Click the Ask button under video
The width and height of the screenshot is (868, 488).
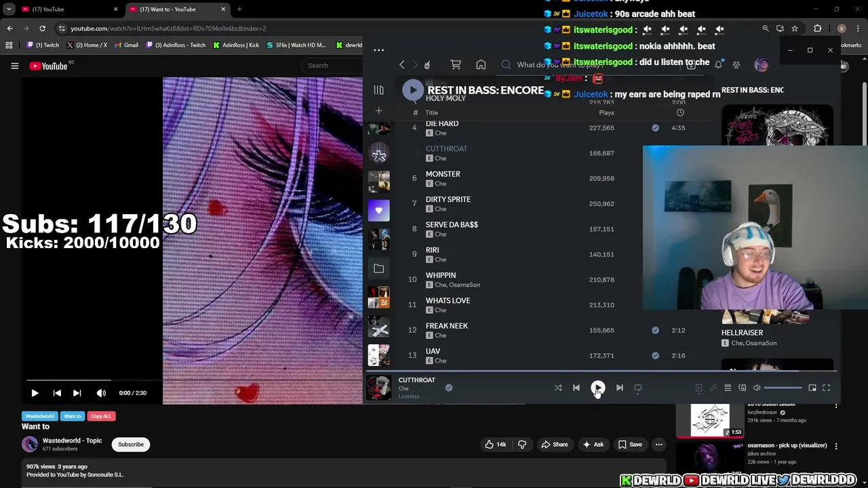point(592,445)
